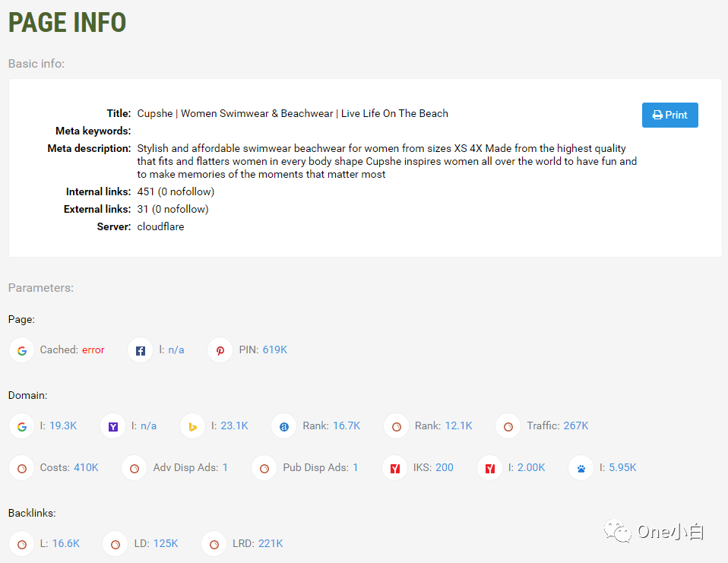The height and width of the screenshot is (563, 728).
Task: Open backlinks LRD 221K link
Action: point(271,543)
